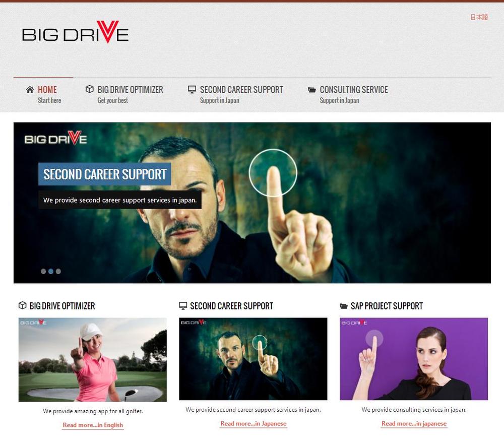Image resolution: width=504 pixels, height=448 pixels.
Task: Click Read more...in Japanese under Second Career Support
Action: (x=254, y=424)
